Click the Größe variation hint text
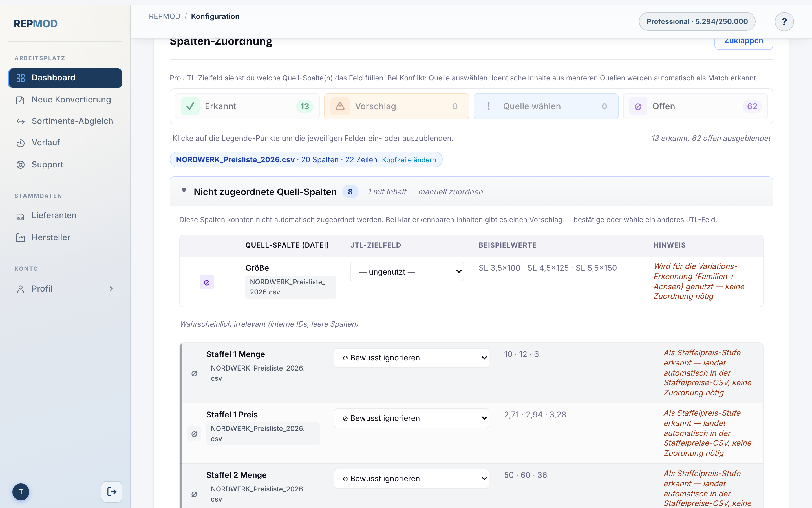Screen dimensions: 812x508 (x=699, y=282)
